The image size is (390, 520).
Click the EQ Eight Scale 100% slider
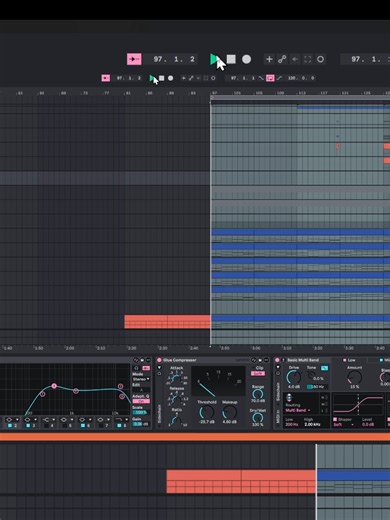141,412
